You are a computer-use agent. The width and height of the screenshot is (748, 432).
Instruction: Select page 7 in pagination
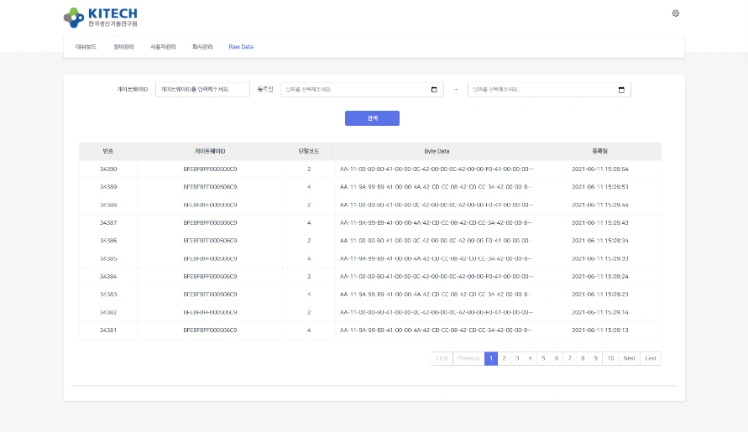[x=570, y=358]
